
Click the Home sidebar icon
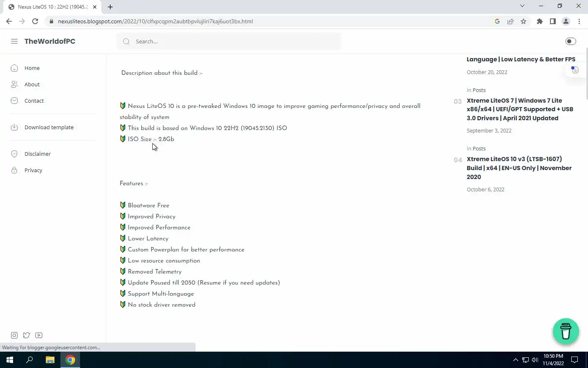14,68
